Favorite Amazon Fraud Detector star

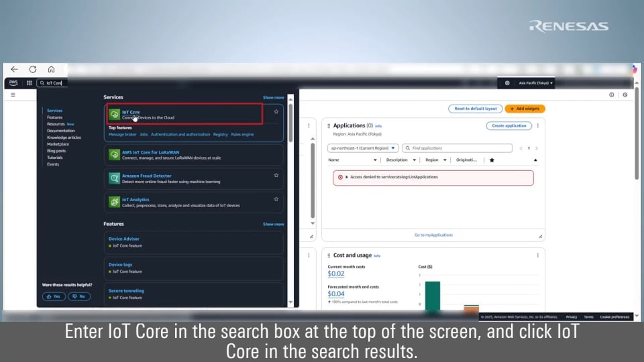(276, 175)
